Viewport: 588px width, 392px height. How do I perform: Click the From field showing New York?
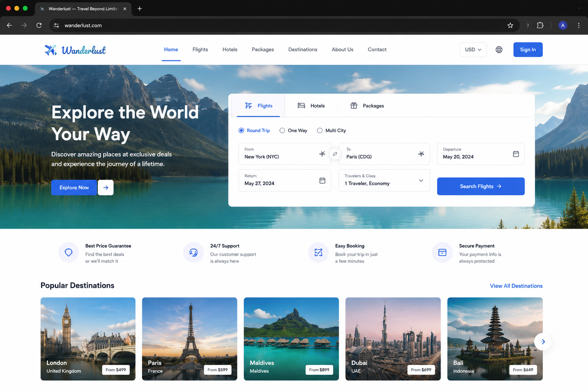(x=285, y=154)
